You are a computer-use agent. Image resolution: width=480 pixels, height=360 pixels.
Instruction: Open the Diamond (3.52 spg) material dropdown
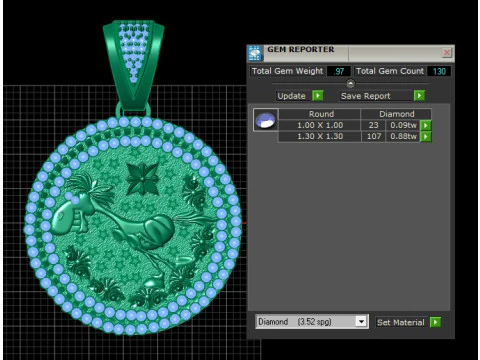point(312,322)
